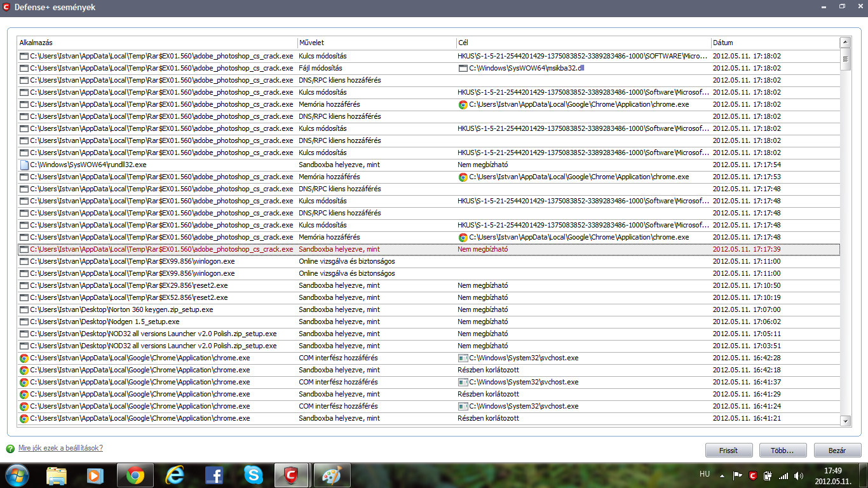Click app icon of Norton 360 keygen row
The width and height of the screenshot is (868, 488).
point(24,309)
